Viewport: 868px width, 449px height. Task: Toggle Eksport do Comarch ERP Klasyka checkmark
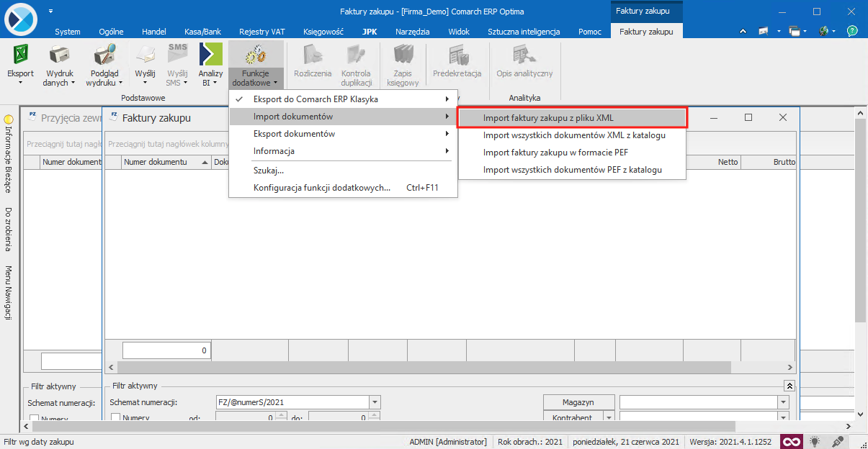tap(241, 99)
